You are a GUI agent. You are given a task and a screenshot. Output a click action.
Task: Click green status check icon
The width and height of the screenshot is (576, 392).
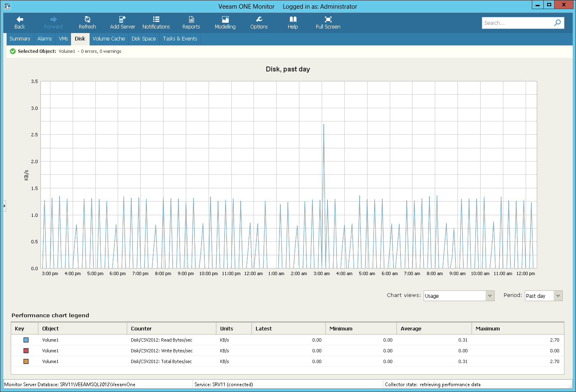click(13, 51)
